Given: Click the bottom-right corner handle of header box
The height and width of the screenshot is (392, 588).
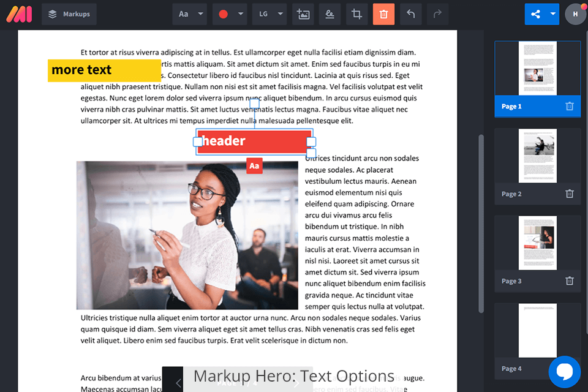Looking at the screenshot, I should [312, 153].
